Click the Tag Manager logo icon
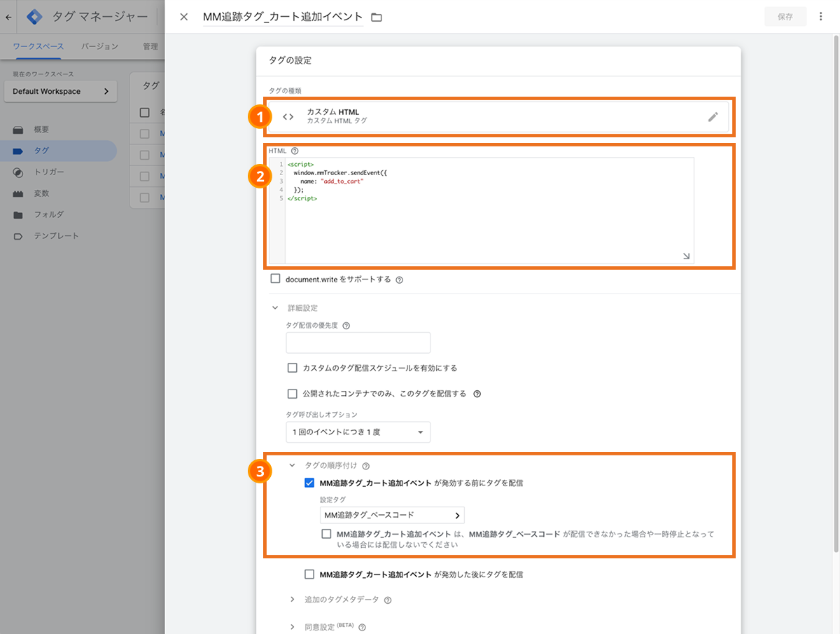Image resolution: width=840 pixels, height=634 pixels. pos(35,17)
